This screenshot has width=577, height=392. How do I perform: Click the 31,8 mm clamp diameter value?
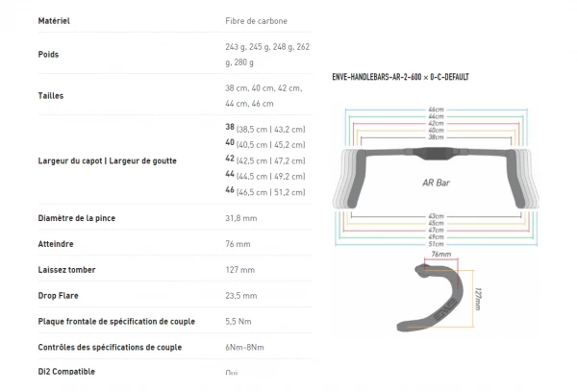coord(240,219)
